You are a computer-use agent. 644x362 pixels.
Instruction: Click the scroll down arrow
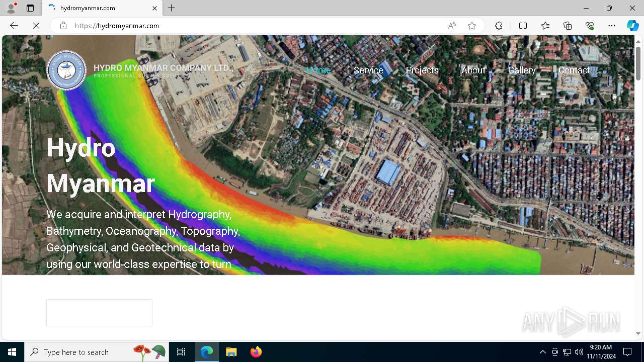point(638,333)
